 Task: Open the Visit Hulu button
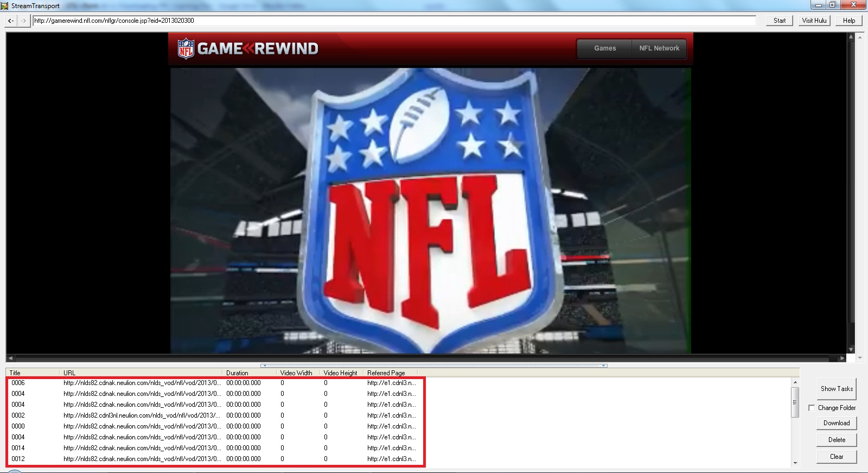click(814, 21)
